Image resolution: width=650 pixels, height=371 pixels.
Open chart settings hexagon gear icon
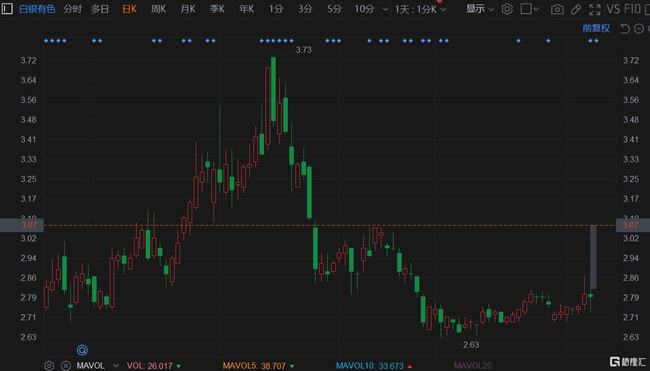click(507, 9)
